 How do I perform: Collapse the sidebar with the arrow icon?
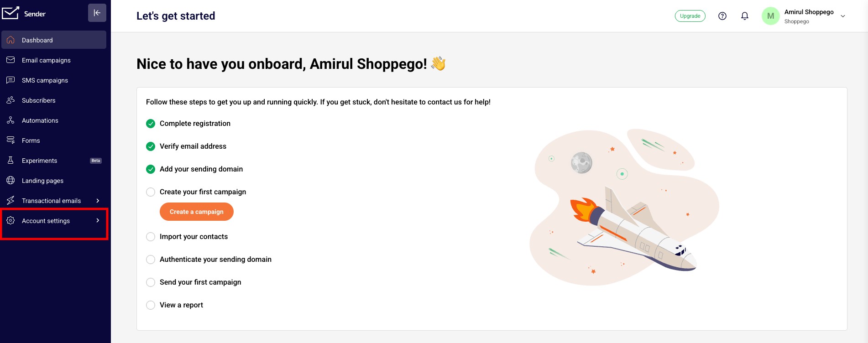point(97,13)
